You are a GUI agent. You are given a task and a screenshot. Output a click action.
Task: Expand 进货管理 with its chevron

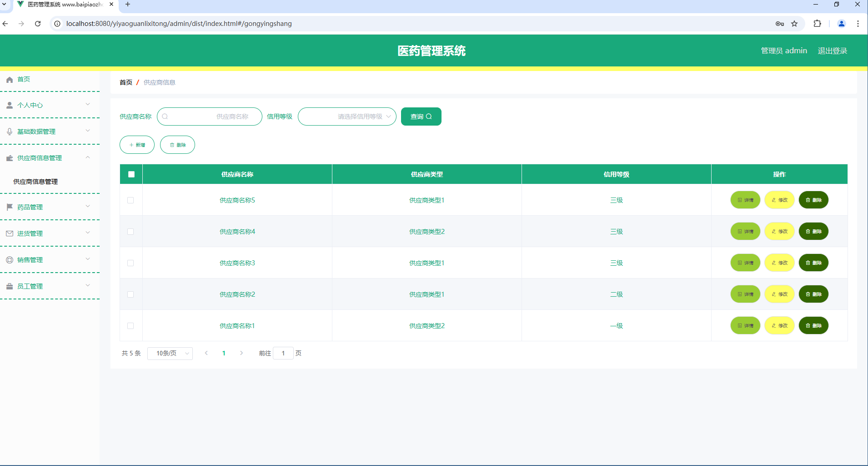pyautogui.click(x=88, y=233)
